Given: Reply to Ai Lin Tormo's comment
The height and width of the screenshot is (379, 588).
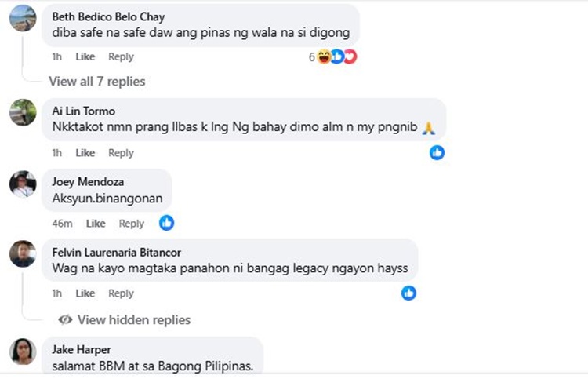Looking at the screenshot, I should 121,153.
